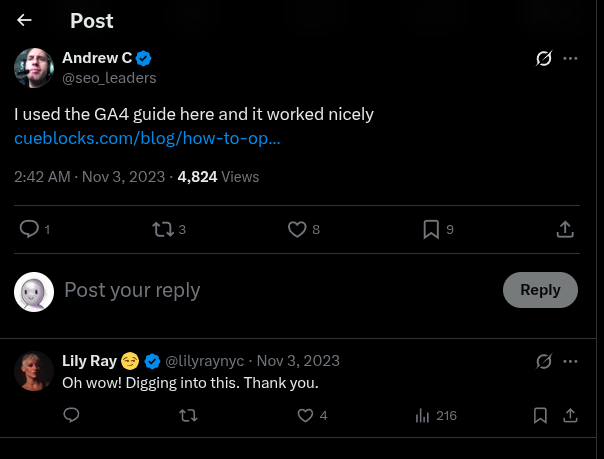This screenshot has height=459, width=604.
Task: Repost Lily Ray's reply
Action: (x=187, y=415)
